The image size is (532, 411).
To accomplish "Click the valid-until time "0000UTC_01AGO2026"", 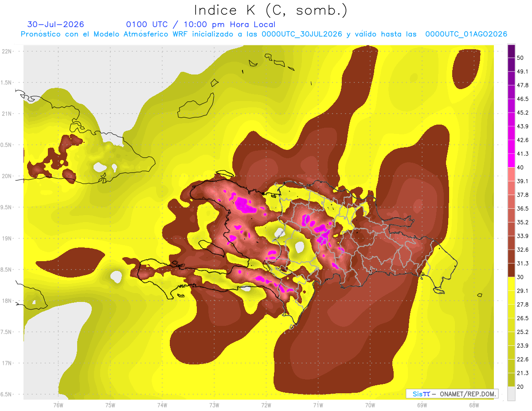I will coord(466,34).
